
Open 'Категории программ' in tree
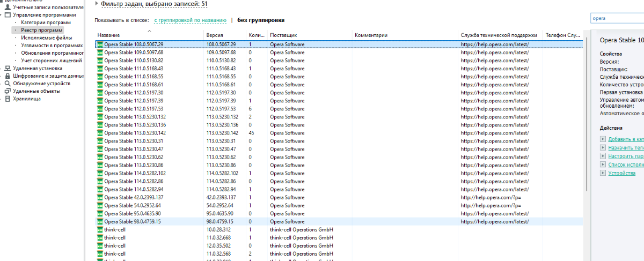pos(46,23)
